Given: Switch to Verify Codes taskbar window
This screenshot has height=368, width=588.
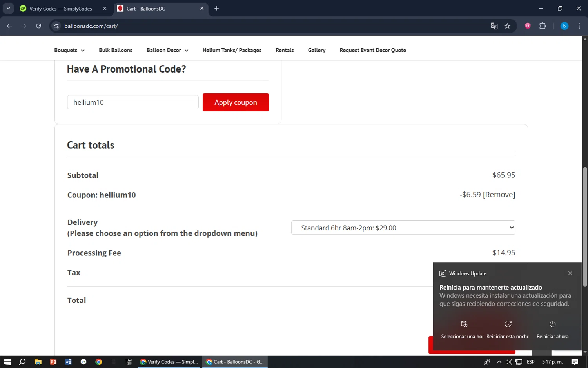Looking at the screenshot, I should [169, 362].
